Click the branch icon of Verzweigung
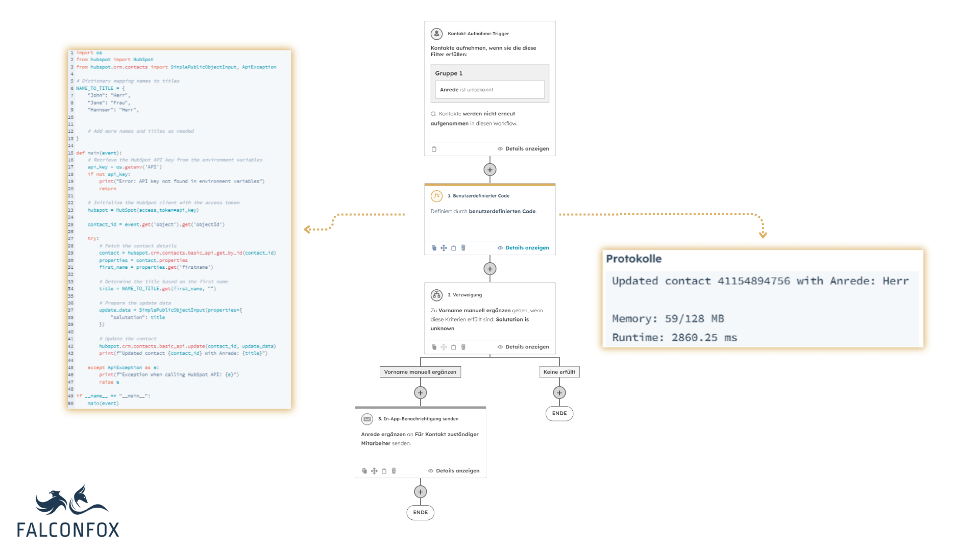This screenshot has width=980, height=551. coord(436,295)
